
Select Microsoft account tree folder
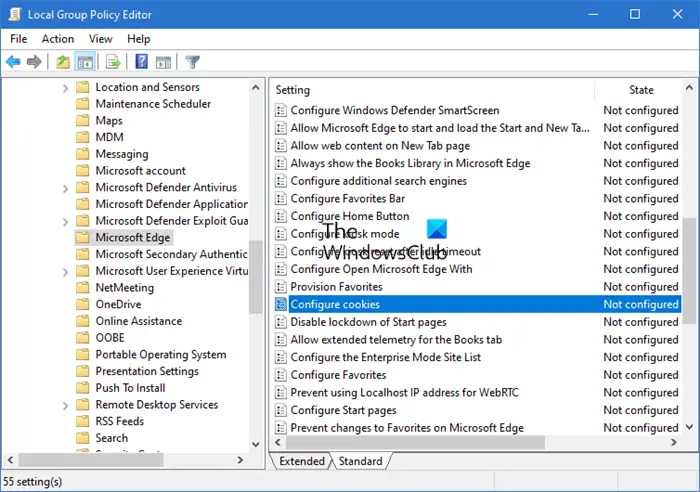pos(141,171)
